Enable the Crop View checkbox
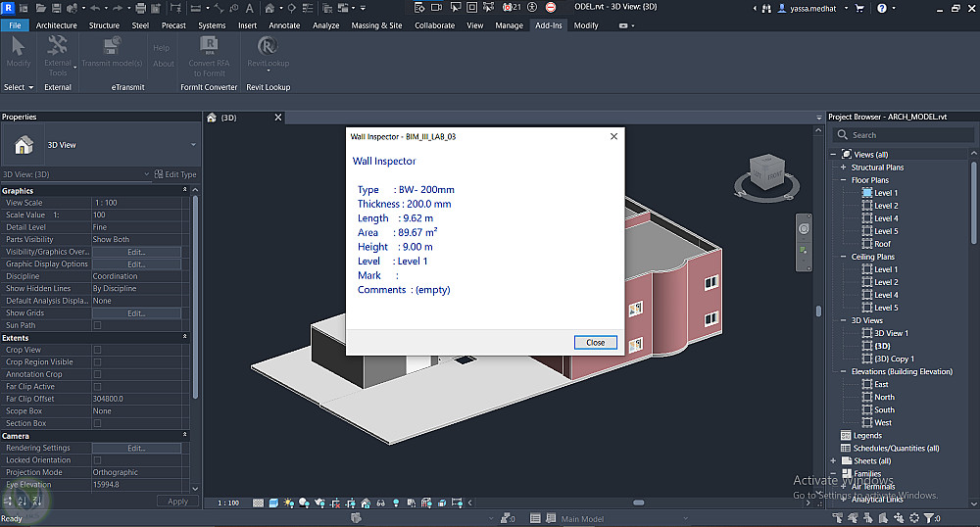The image size is (980, 527). point(97,350)
